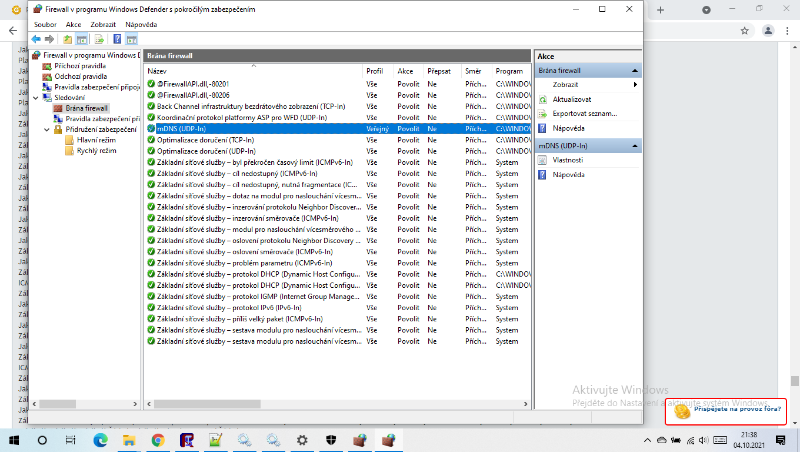800x452 pixels.
Task: Sort by the Program column header
Action: point(511,71)
